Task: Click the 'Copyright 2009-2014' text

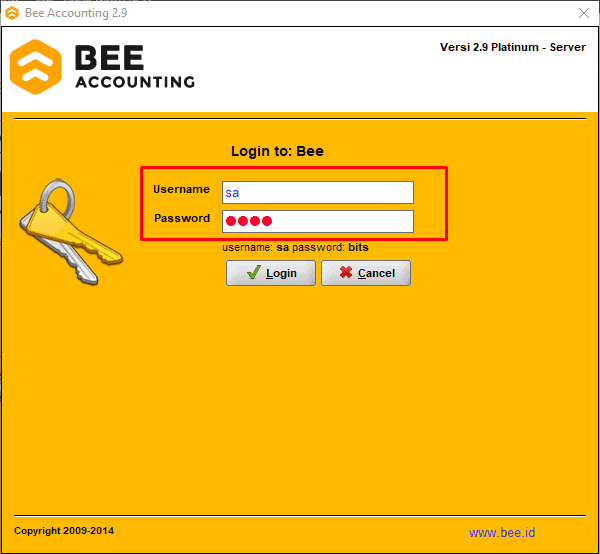Action: point(64,531)
